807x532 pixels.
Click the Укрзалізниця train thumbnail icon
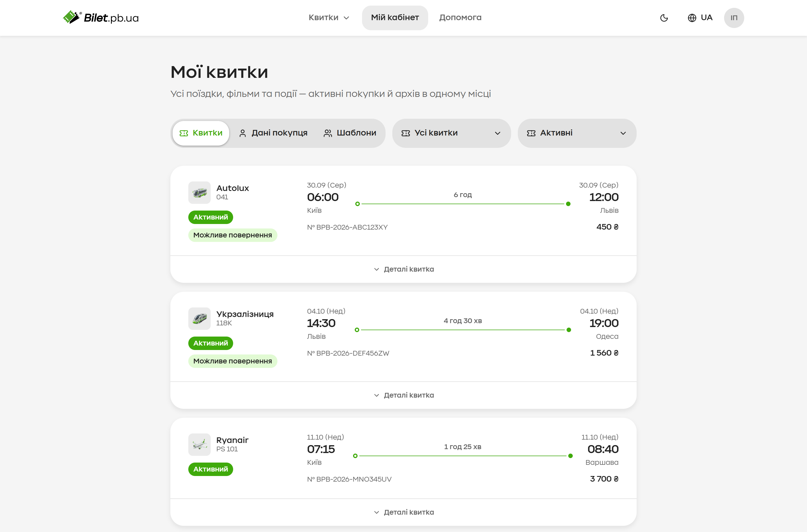point(200,318)
